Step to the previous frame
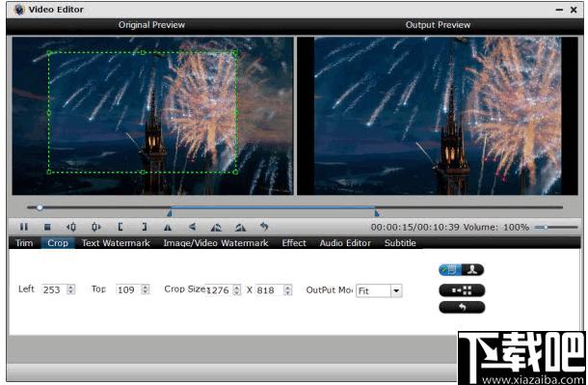 point(71,227)
